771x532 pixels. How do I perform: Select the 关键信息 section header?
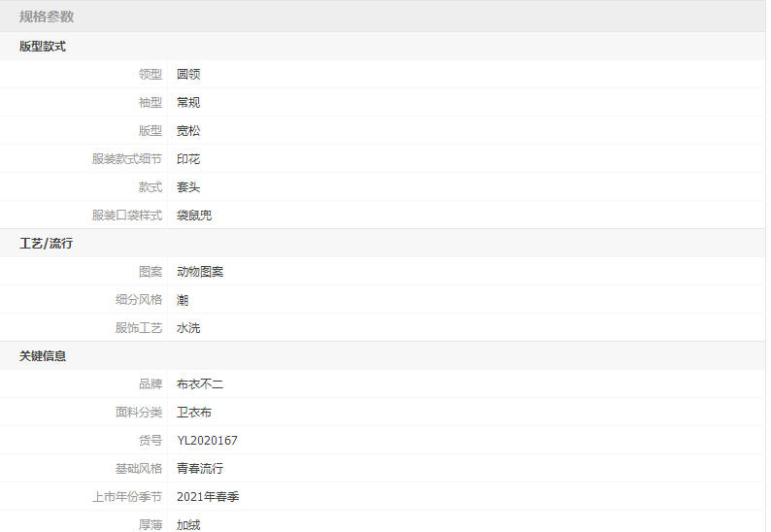pyautogui.click(x=43, y=355)
